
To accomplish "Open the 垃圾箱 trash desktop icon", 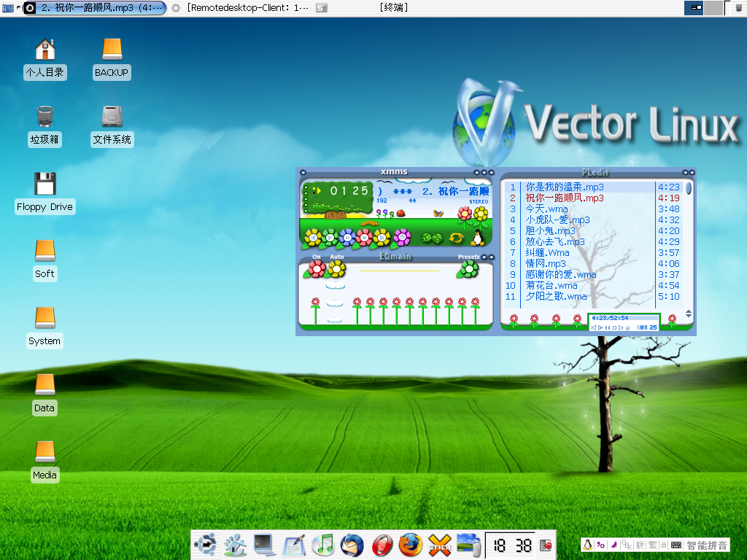I will pos(44,126).
